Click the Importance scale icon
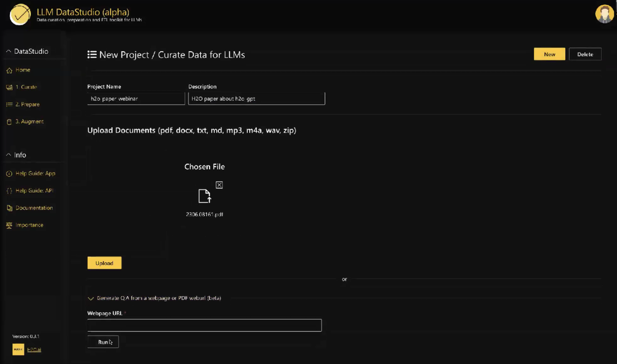The width and height of the screenshot is (617, 364). (x=9, y=225)
